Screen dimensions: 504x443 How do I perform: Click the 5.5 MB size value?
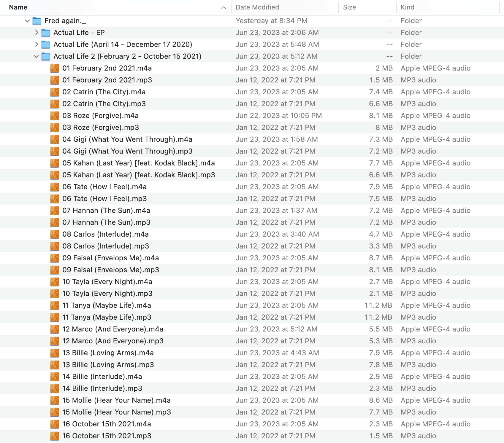pos(381,329)
